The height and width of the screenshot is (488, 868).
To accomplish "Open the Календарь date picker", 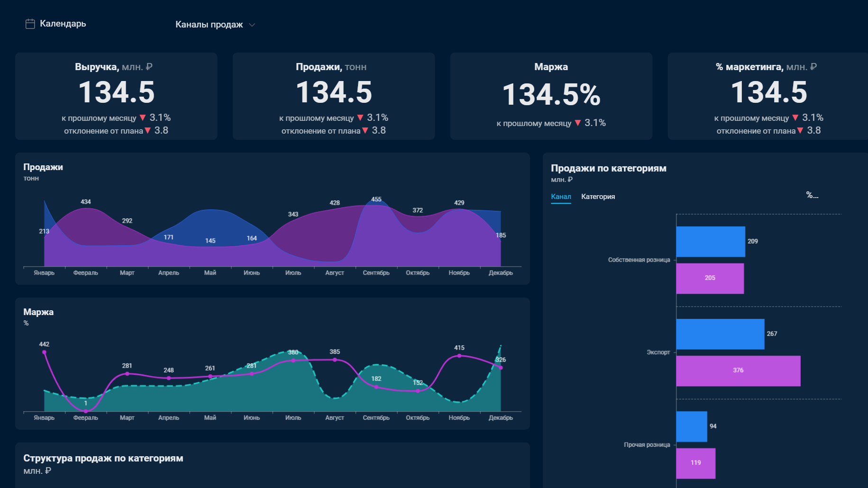I will pos(56,24).
